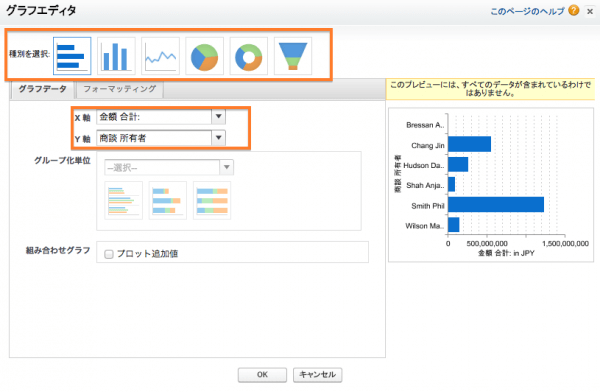Choose 100% stacked bar grouping layout
600x392 pixels.
212,200
